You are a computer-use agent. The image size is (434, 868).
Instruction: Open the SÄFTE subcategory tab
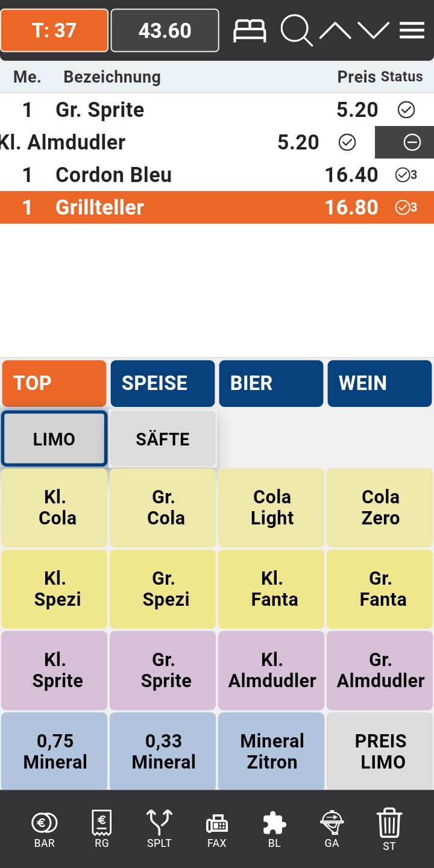tap(162, 439)
